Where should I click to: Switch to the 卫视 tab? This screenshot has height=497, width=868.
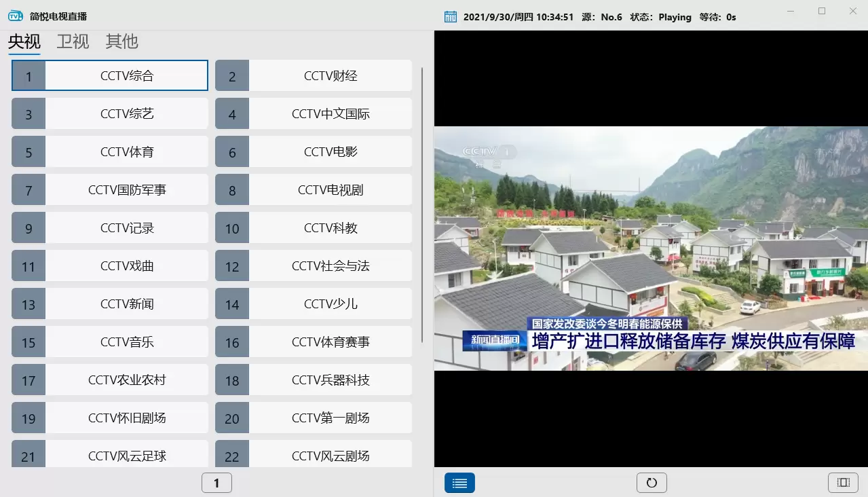pos(73,41)
